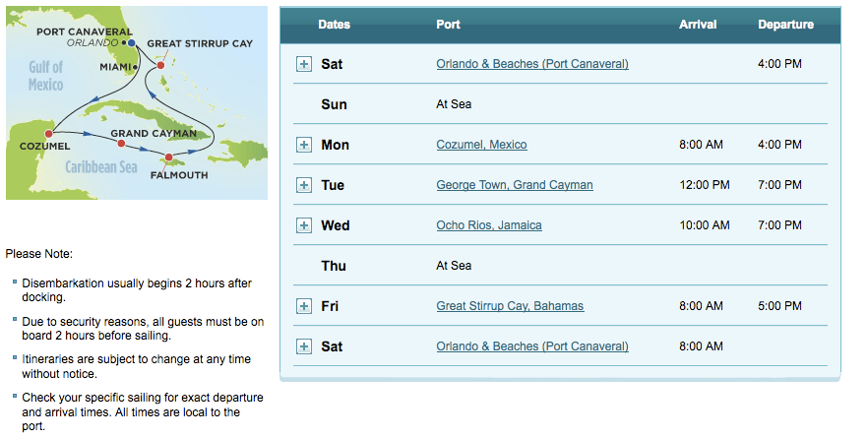868x438 pixels.
Task: Open Great Stirrup Cay, Bahamas link
Action: click(510, 306)
